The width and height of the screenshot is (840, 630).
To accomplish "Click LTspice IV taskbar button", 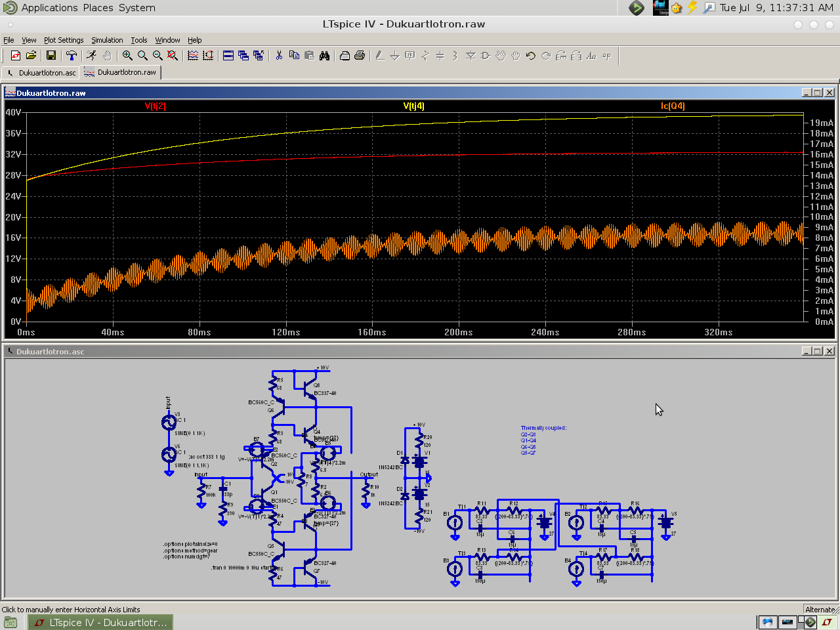I will coord(100,622).
